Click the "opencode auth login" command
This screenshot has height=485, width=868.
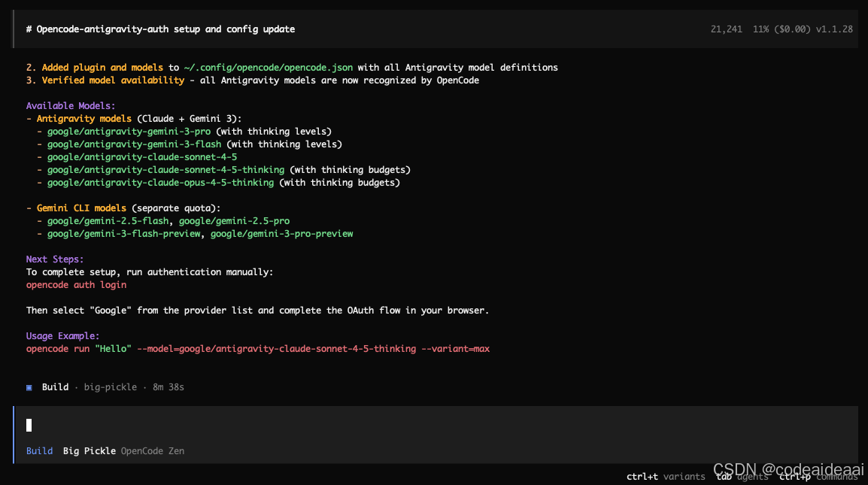tap(77, 284)
